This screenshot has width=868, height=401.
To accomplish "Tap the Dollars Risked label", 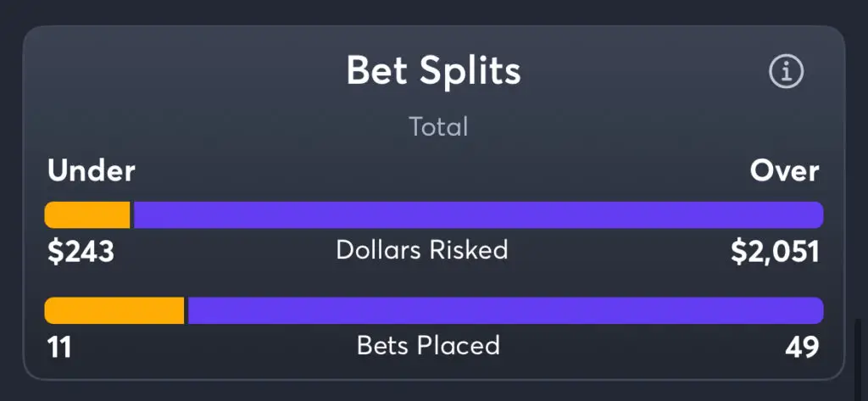I will pos(422,250).
